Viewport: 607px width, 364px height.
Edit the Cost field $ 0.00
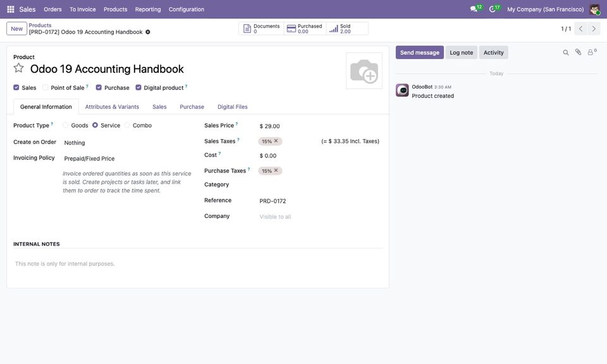(320, 156)
